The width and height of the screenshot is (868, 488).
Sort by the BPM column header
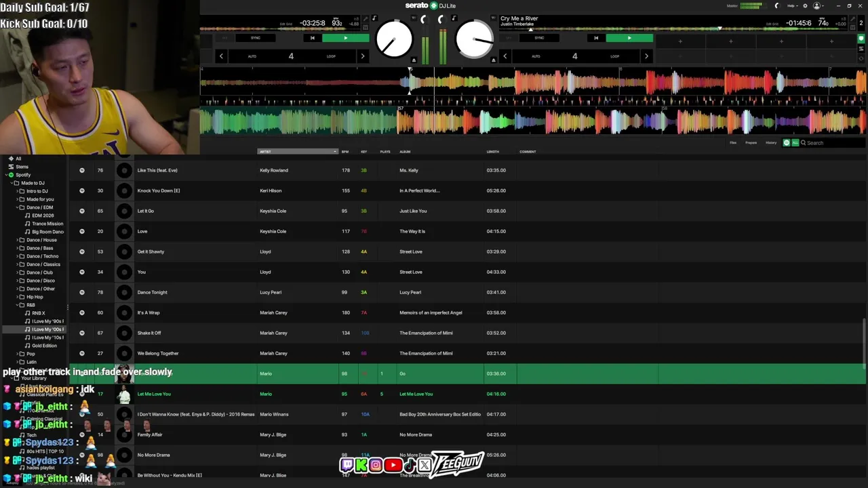pyautogui.click(x=345, y=152)
